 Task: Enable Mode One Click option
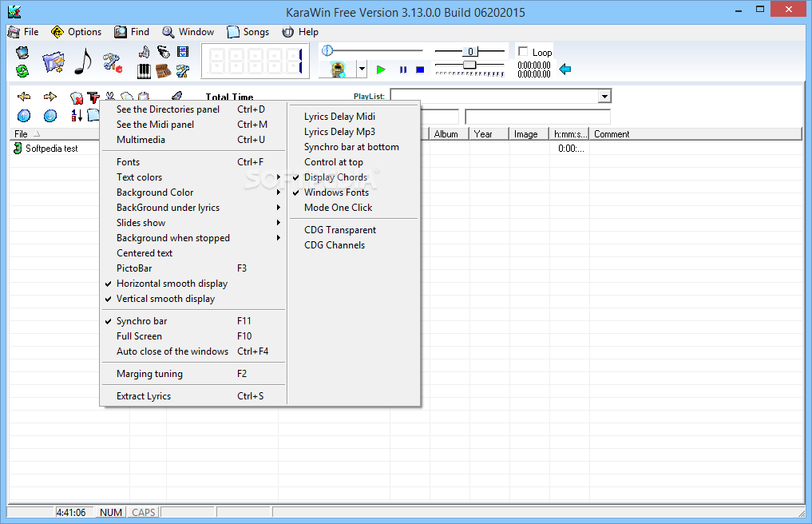(x=339, y=208)
